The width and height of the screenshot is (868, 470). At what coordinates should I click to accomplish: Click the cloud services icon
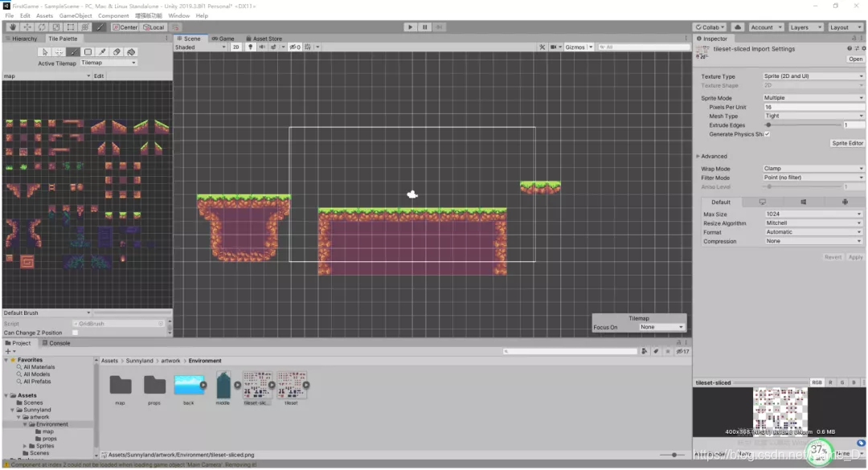[738, 27]
